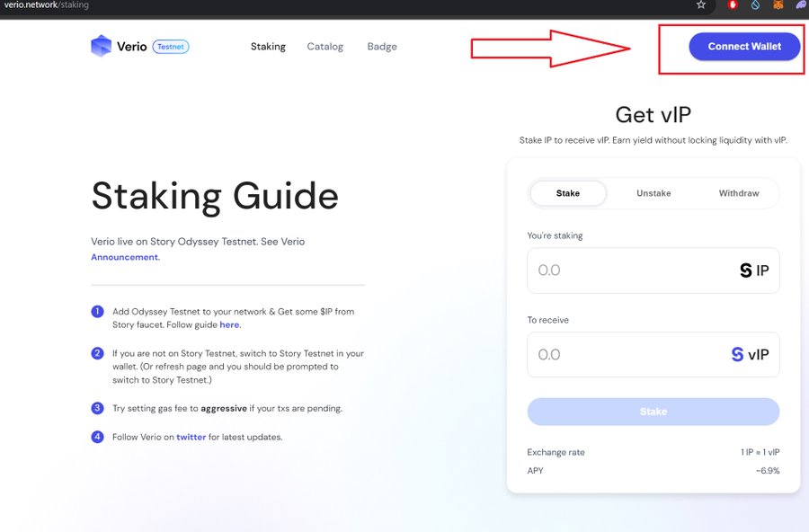The height and width of the screenshot is (532, 809).
Task: Click the vIP token icon
Action: [x=737, y=354]
